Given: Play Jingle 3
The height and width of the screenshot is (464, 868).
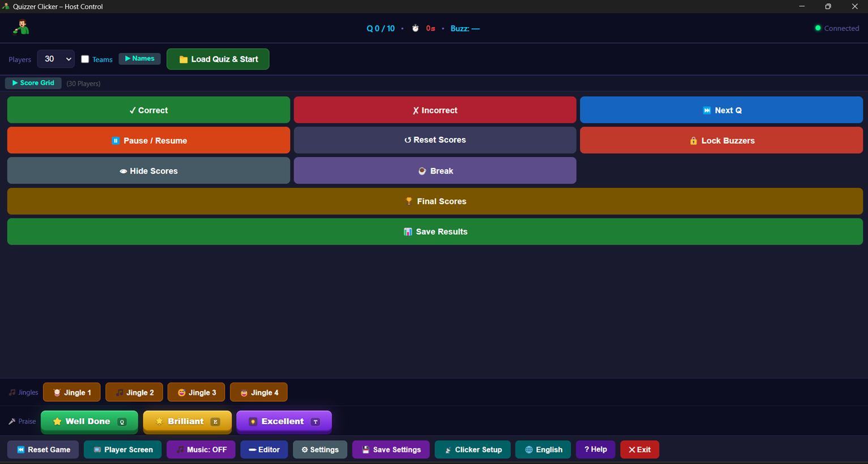Looking at the screenshot, I should pos(196,392).
